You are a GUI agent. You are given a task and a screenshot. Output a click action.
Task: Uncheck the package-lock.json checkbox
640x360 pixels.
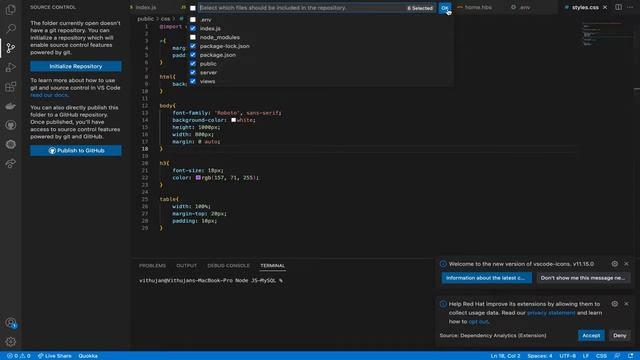click(193, 46)
